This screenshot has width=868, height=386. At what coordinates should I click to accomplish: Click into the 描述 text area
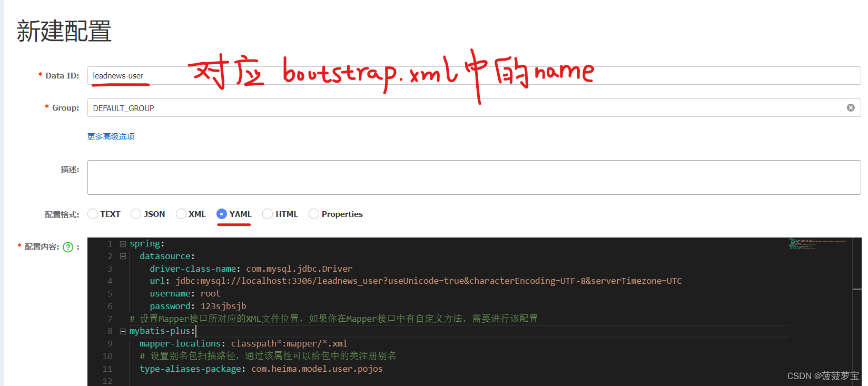click(474, 177)
